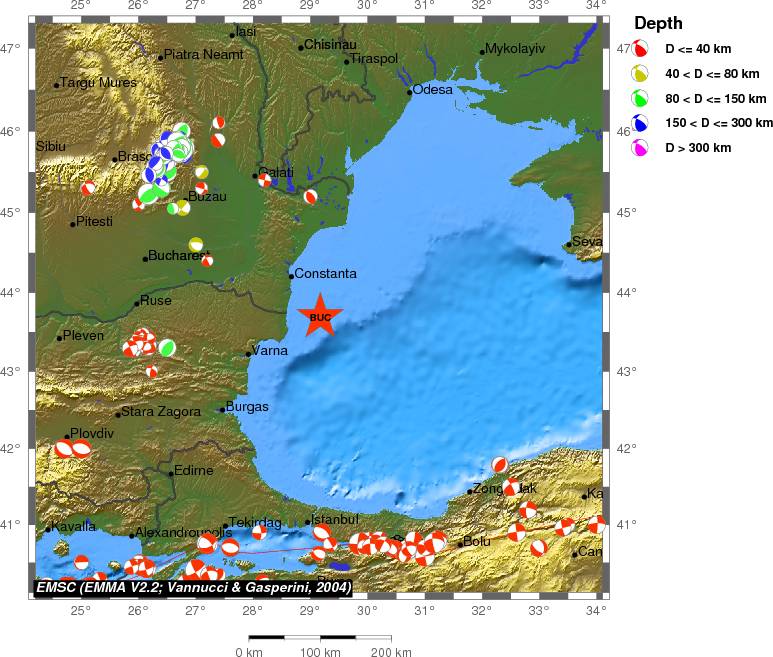Select the green beachball east of Pleven cluster
773x657 pixels.
tap(167, 347)
